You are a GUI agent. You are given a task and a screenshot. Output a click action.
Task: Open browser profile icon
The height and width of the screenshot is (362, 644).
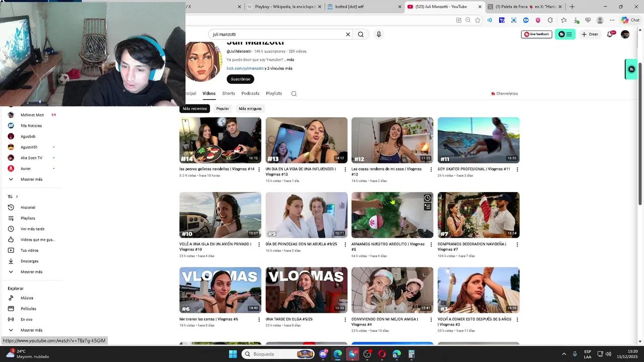(600, 20)
